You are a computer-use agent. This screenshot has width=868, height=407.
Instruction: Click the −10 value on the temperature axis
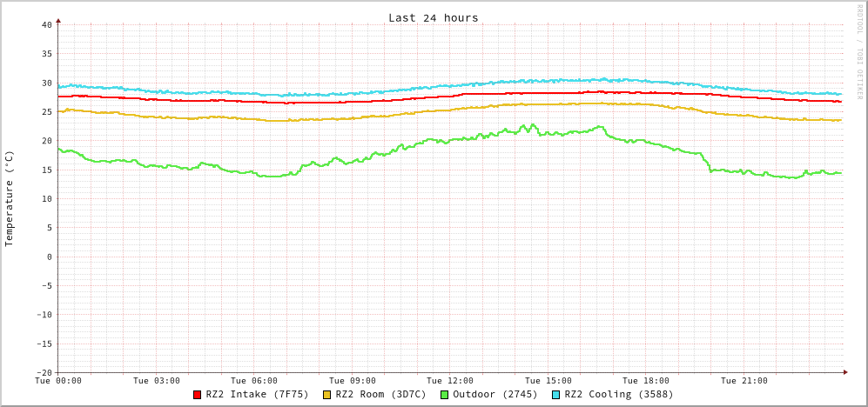[x=44, y=315]
